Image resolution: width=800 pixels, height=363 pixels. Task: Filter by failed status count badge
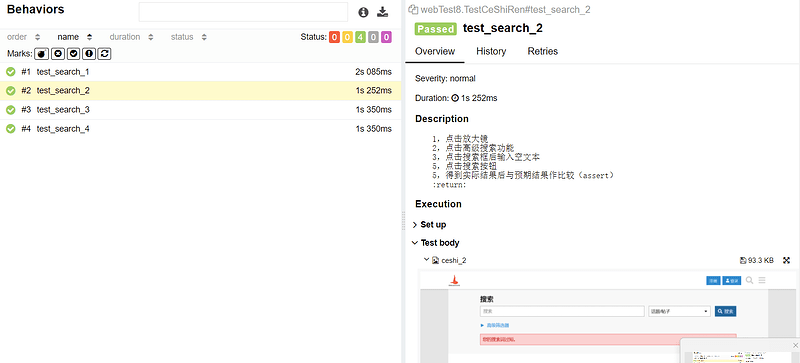tap(334, 37)
